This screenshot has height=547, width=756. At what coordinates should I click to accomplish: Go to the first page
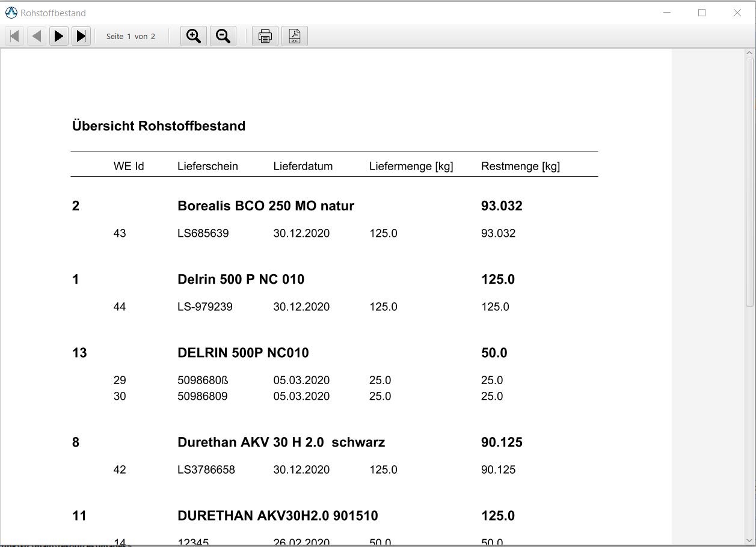click(x=15, y=36)
